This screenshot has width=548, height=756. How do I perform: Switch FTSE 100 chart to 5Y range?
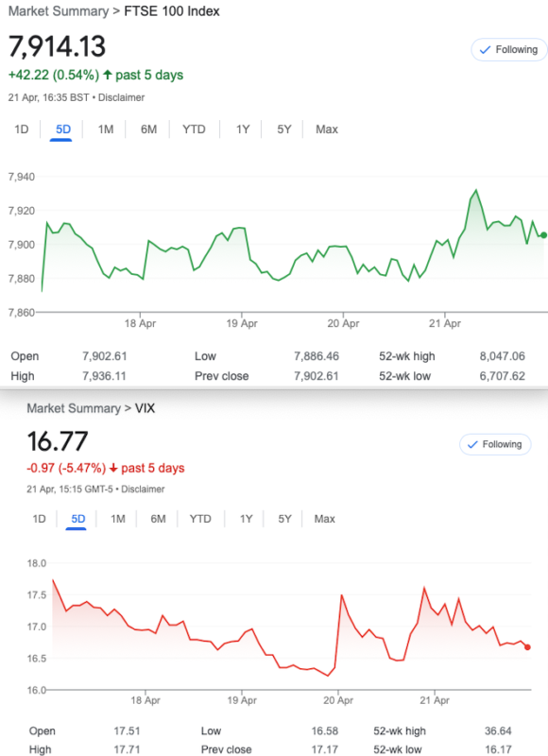tap(283, 129)
